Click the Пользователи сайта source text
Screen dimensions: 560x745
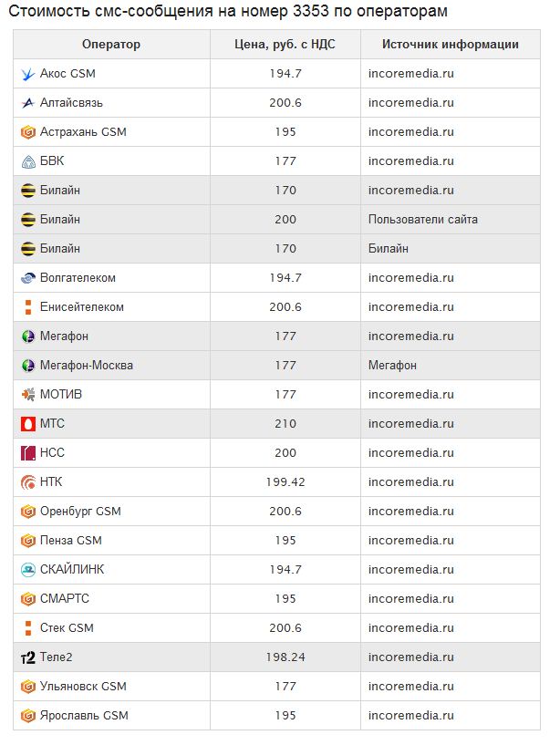(x=423, y=220)
